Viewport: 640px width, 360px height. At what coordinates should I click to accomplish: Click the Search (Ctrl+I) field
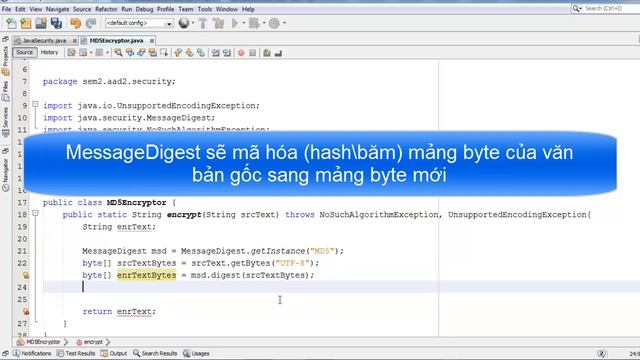[606, 9]
